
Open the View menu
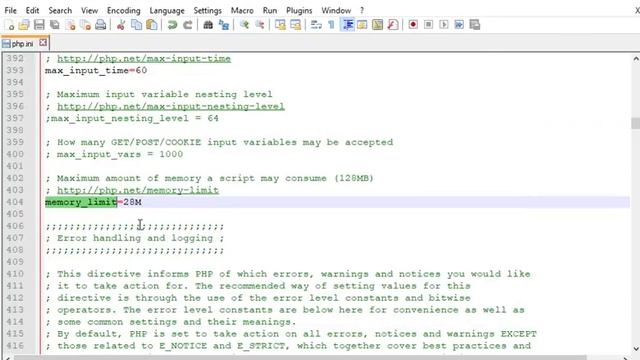pyautogui.click(x=89, y=10)
